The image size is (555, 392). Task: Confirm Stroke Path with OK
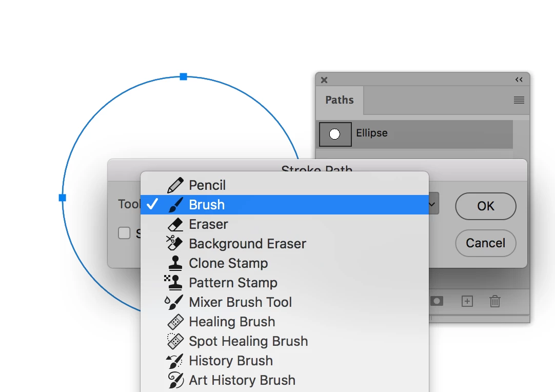[x=485, y=206]
